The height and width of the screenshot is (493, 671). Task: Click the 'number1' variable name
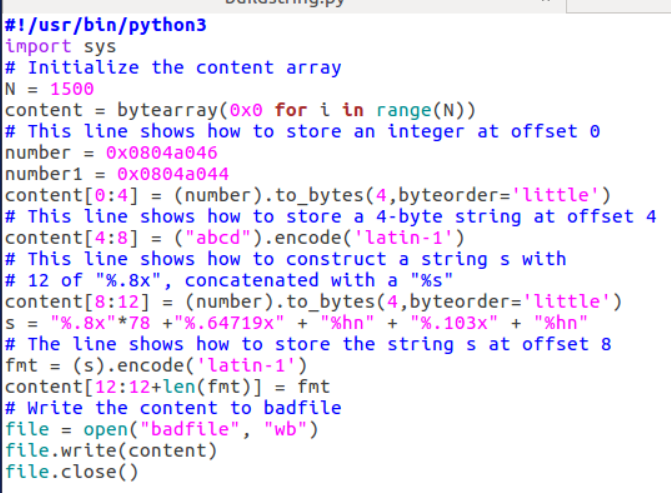pos(43,174)
